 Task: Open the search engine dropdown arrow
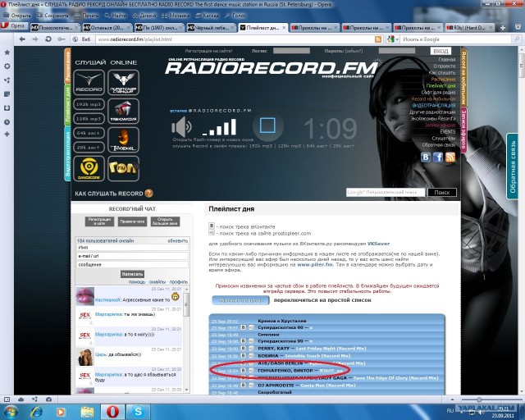397,39
